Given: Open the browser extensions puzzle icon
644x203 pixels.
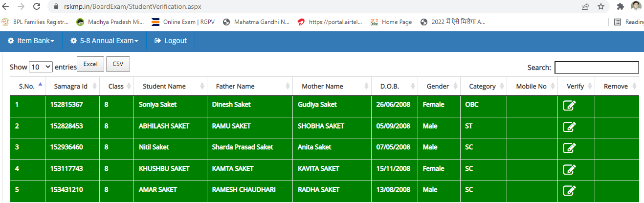Looking at the screenshot, I should coord(620,6).
